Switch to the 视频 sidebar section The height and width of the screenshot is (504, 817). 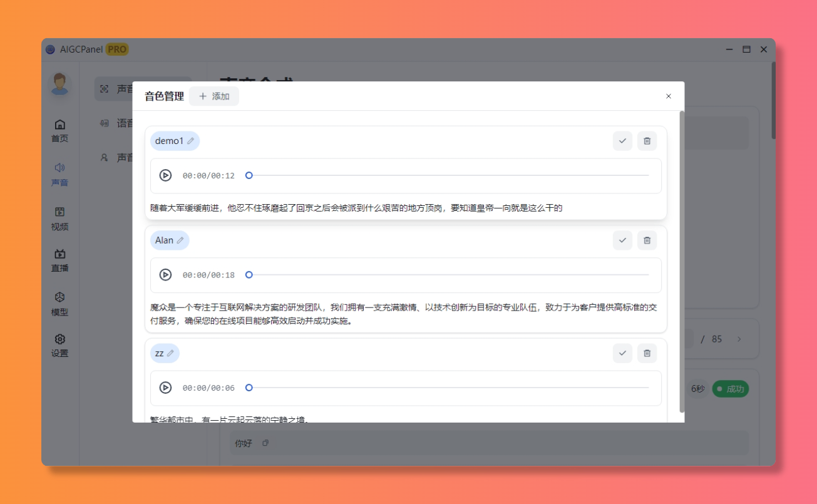click(59, 219)
